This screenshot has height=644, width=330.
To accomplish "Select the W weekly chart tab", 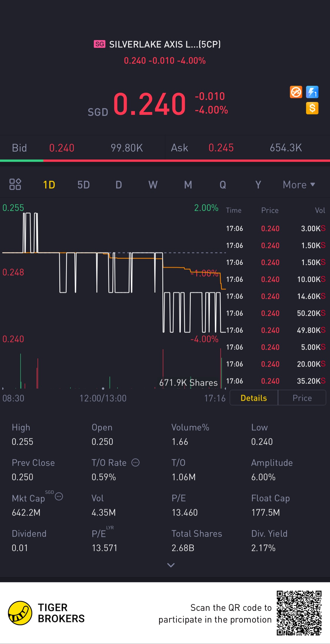I will click(153, 185).
